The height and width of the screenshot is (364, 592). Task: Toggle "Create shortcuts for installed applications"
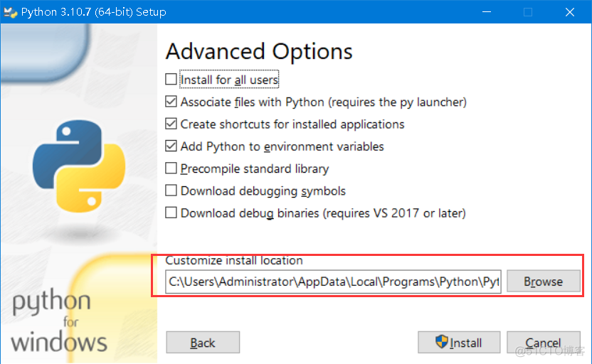(171, 124)
